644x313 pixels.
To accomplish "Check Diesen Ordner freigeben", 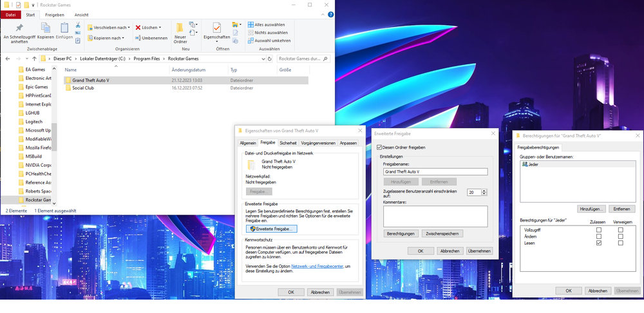I will click(x=379, y=147).
